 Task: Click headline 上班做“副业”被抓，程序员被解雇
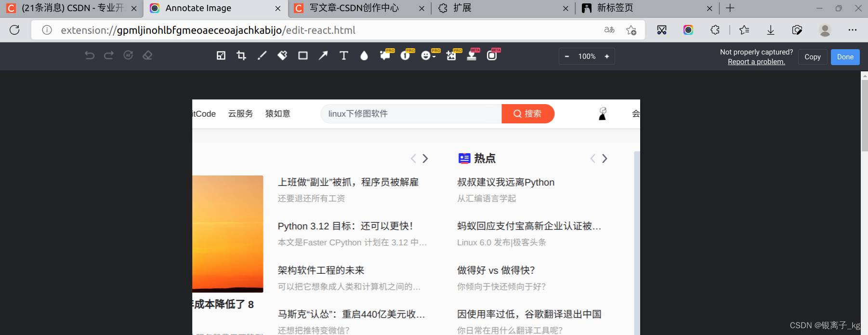click(x=348, y=182)
